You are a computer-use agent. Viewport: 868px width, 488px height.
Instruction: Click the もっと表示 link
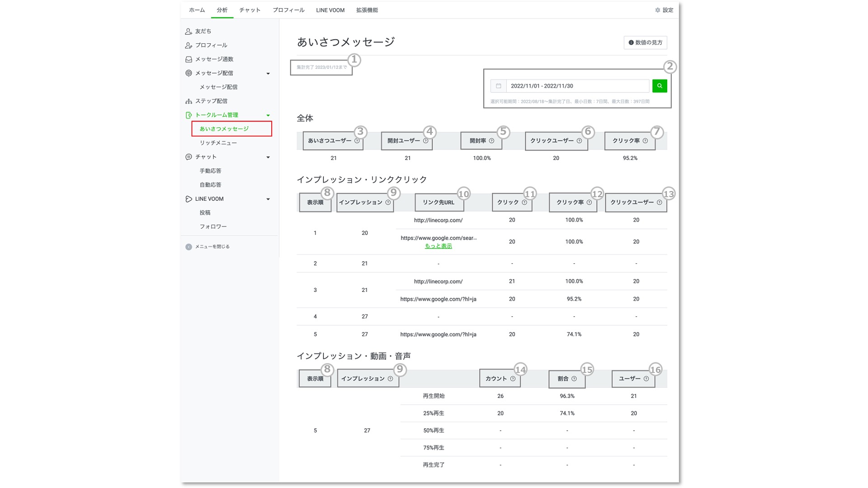[x=438, y=246]
